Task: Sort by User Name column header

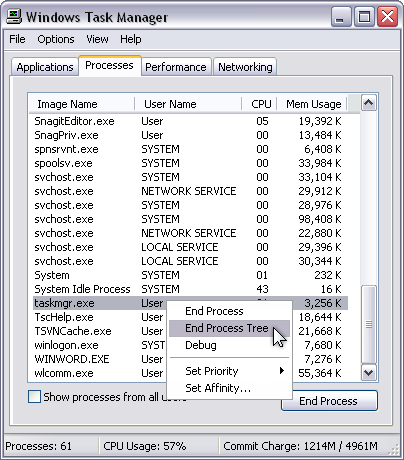Action: (188, 104)
